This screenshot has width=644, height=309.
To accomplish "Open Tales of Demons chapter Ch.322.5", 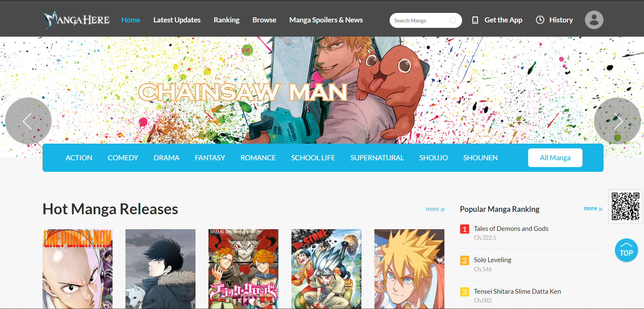I will click(485, 238).
